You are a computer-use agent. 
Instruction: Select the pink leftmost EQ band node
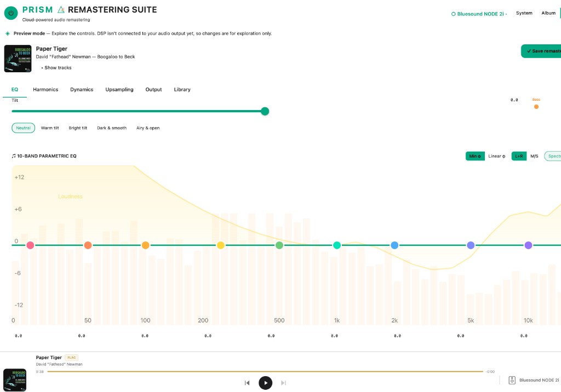coord(30,245)
